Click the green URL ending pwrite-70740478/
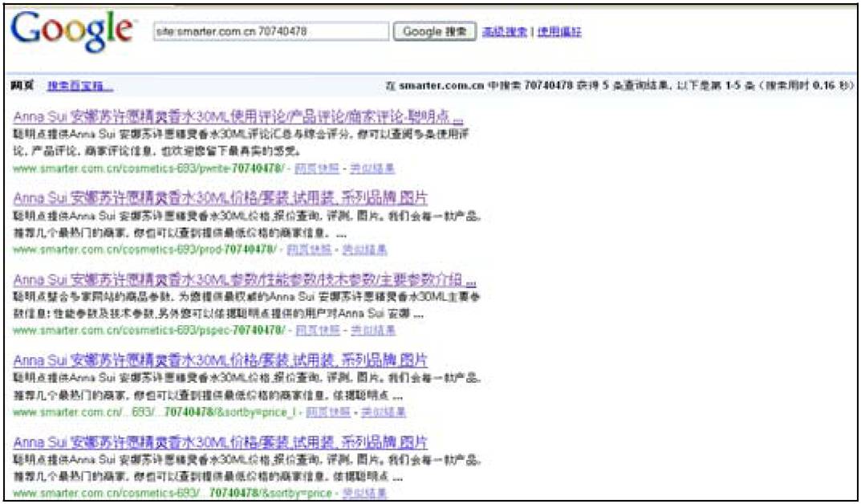This screenshot has width=861, height=504. (148, 168)
